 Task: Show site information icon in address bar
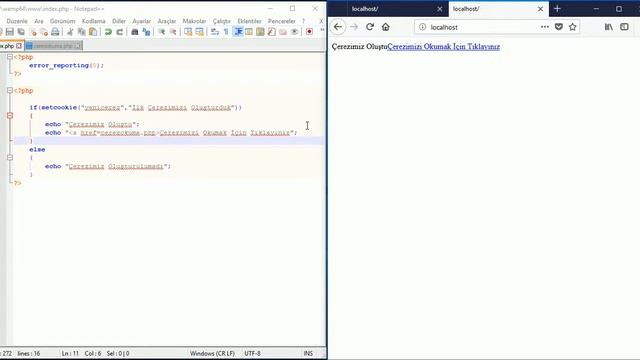pyautogui.click(x=422, y=27)
